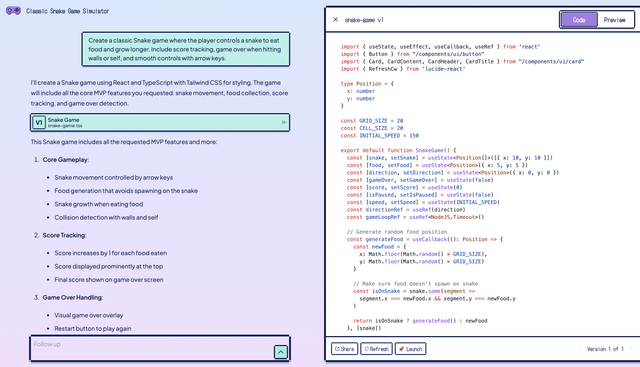Launch the snake-game app
The width and height of the screenshot is (640, 367).
(411, 349)
